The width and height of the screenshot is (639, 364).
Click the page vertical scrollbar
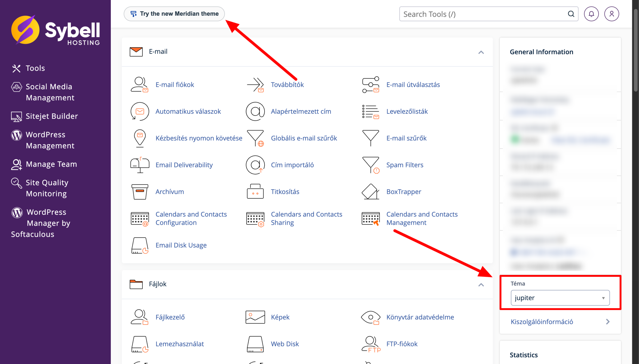pos(636,50)
